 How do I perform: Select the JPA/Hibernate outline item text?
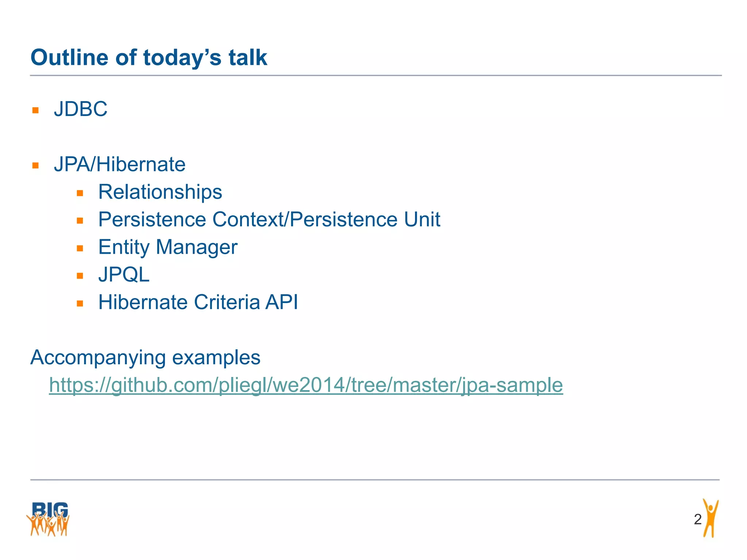point(120,164)
